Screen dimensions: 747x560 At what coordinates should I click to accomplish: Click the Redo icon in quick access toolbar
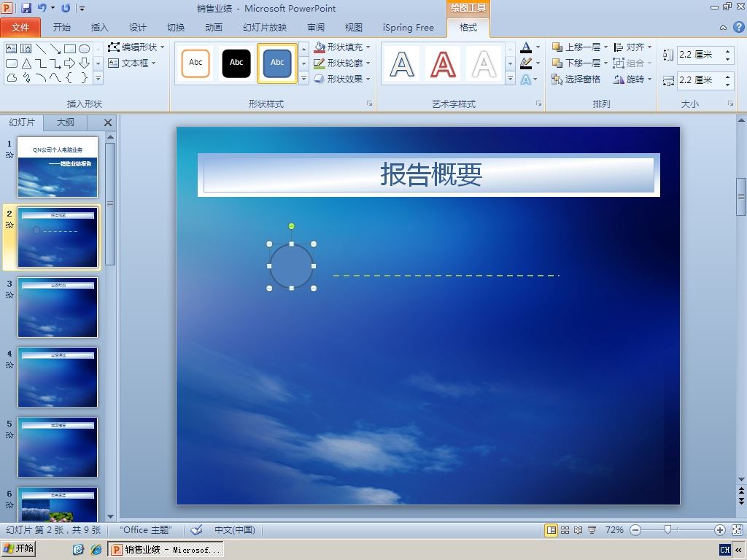pos(66,8)
